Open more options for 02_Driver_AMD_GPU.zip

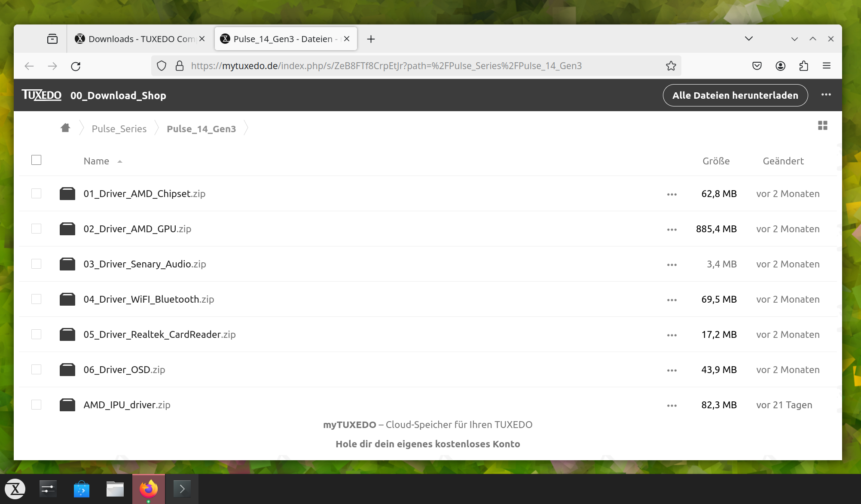(671, 228)
